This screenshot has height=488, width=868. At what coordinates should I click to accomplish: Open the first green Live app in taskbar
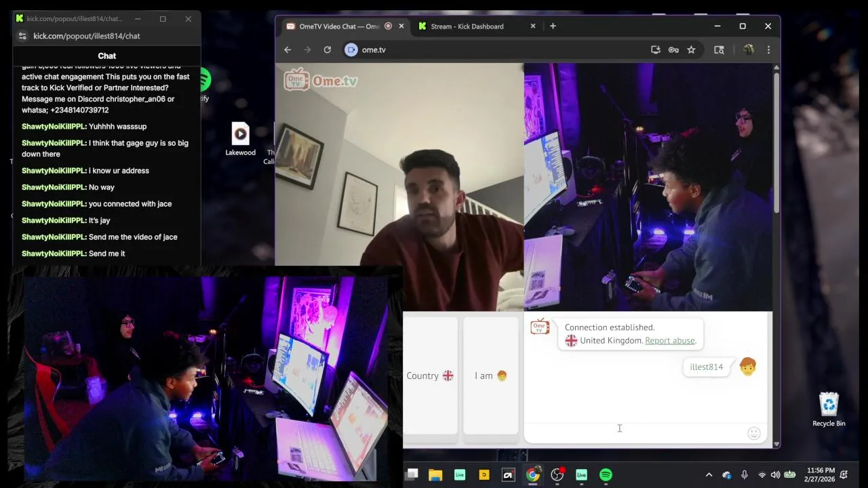tap(460, 475)
